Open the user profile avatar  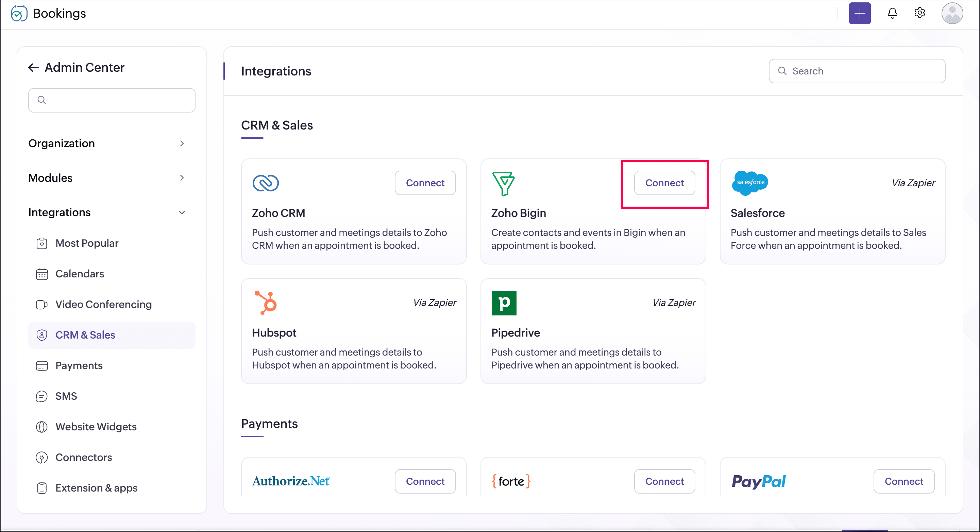pyautogui.click(x=952, y=13)
